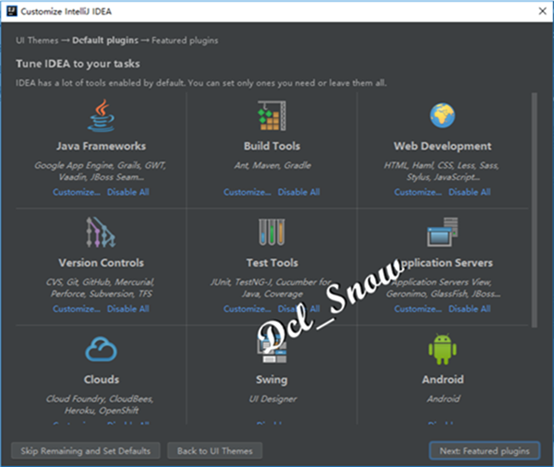
Task: Click the Web Development globe icon
Action: pyautogui.click(x=442, y=116)
